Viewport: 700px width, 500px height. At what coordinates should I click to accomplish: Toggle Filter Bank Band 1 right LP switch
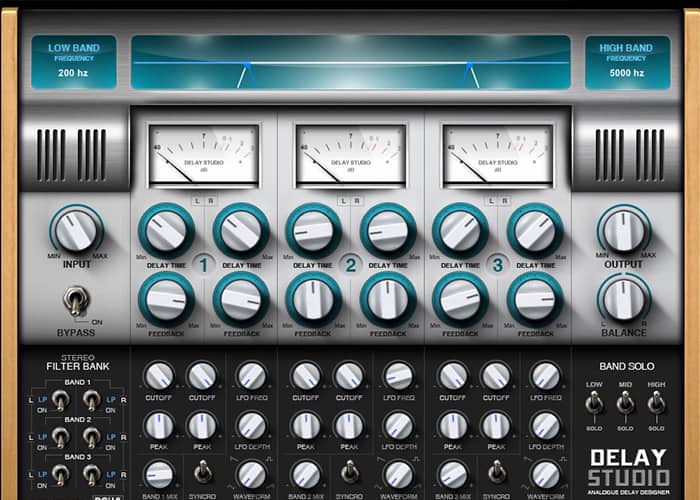click(x=92, y=400)
